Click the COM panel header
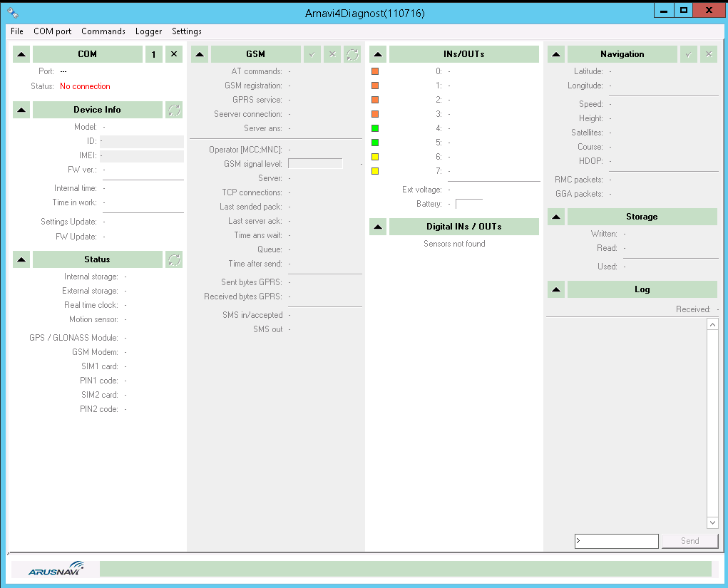The image size is (728, 588). pos(88,54)
